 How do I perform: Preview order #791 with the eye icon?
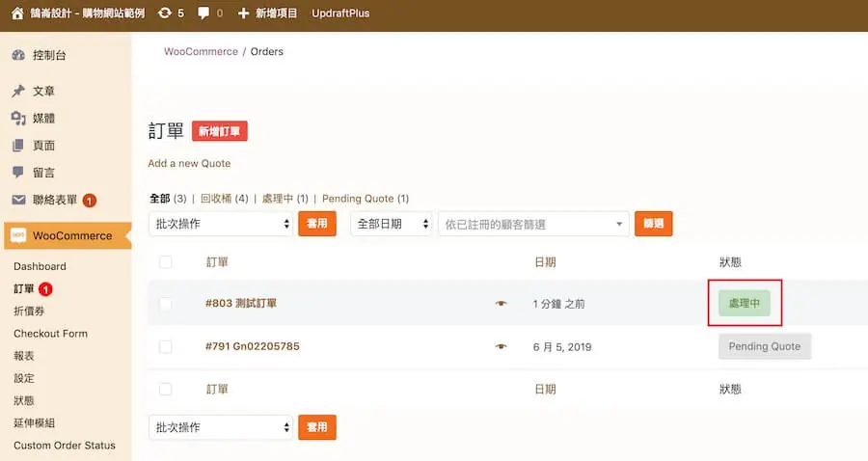(x=501, y=346)
